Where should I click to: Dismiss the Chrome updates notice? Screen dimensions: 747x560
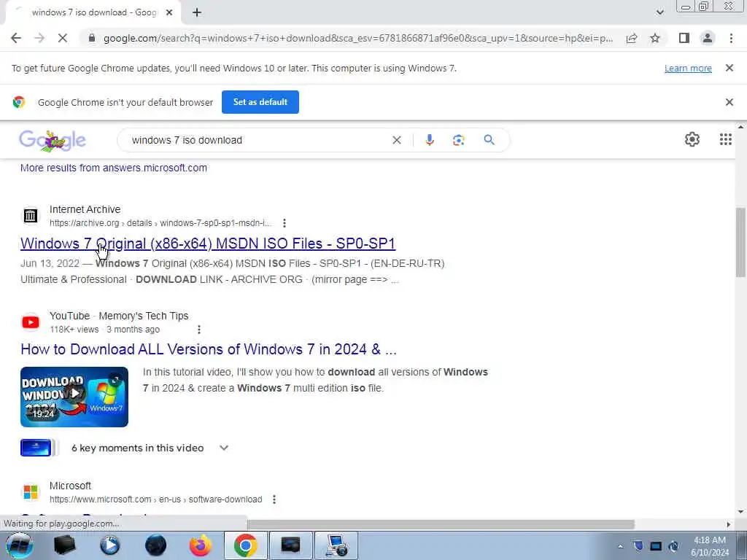tap(729, 68)
